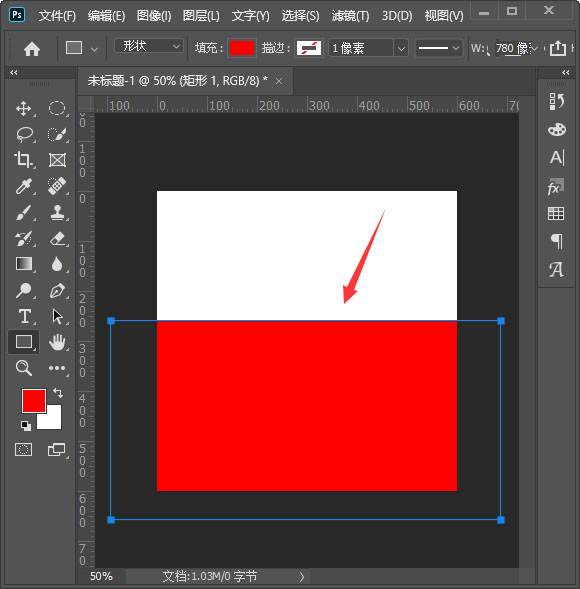Open the 滤镜(T) menu
Screen dimensions: 580x589
click(x=350, y=16)
